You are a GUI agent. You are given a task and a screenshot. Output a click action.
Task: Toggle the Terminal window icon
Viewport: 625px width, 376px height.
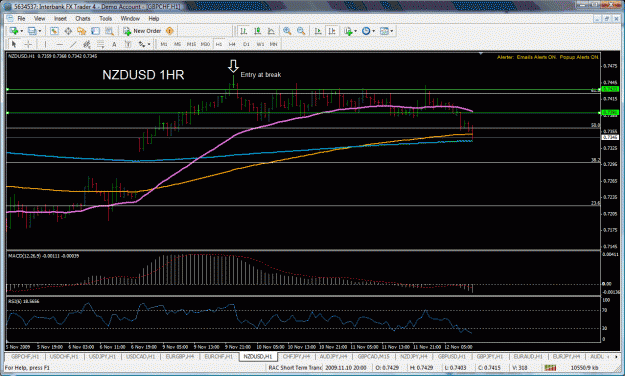click(95, 31)
